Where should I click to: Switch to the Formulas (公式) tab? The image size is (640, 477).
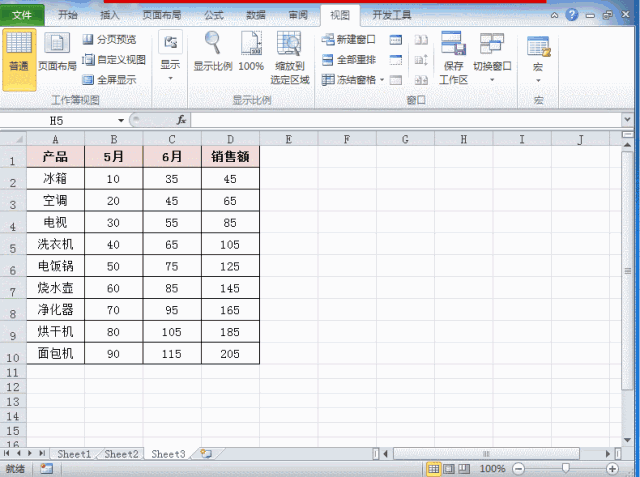click(x=214, y=15)
